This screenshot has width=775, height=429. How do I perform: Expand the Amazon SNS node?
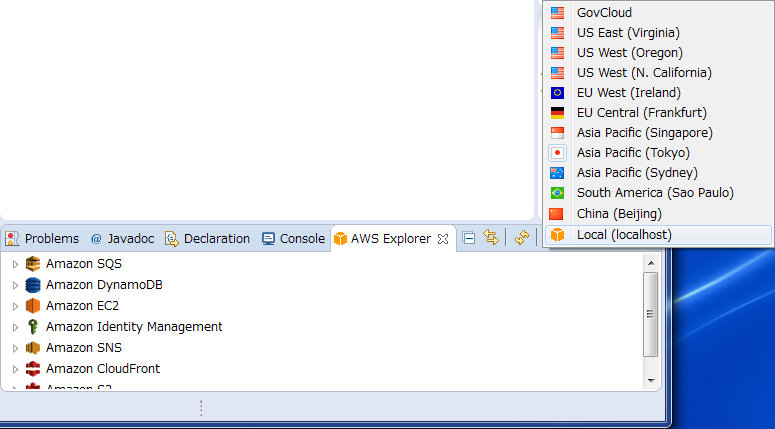[x=15, y=348]
